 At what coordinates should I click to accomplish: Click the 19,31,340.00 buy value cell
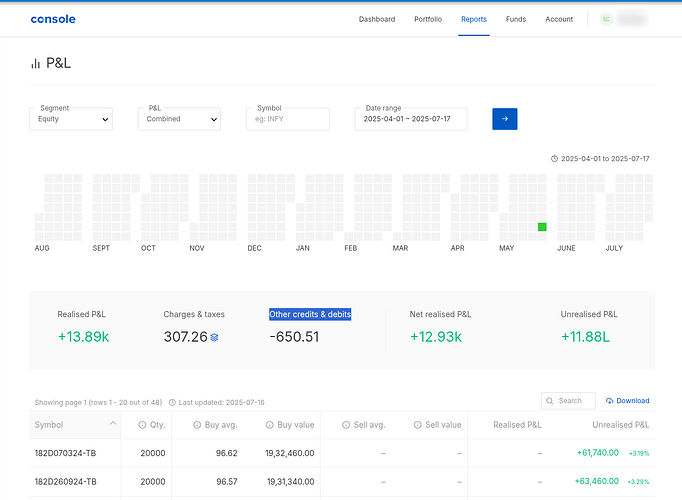coord(290,481)
